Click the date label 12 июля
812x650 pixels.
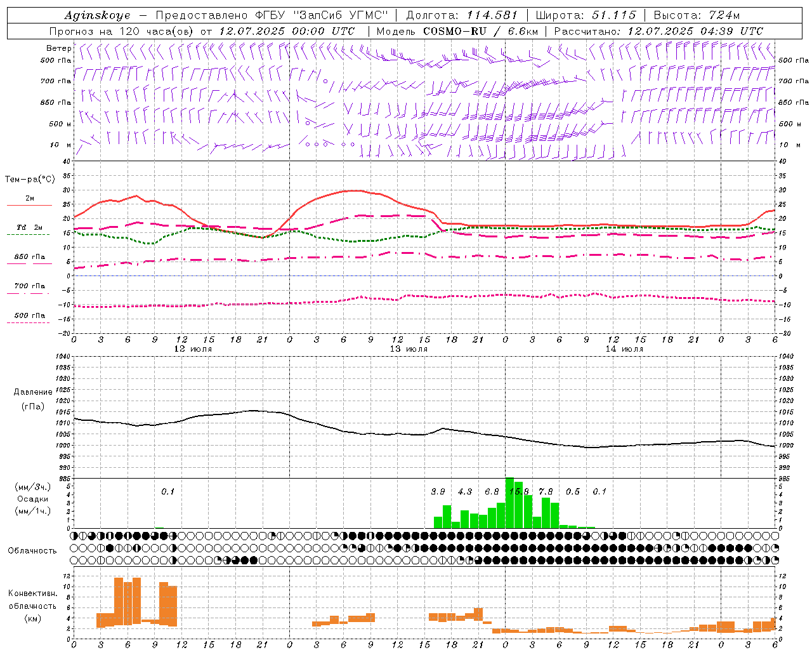(193, 349)
